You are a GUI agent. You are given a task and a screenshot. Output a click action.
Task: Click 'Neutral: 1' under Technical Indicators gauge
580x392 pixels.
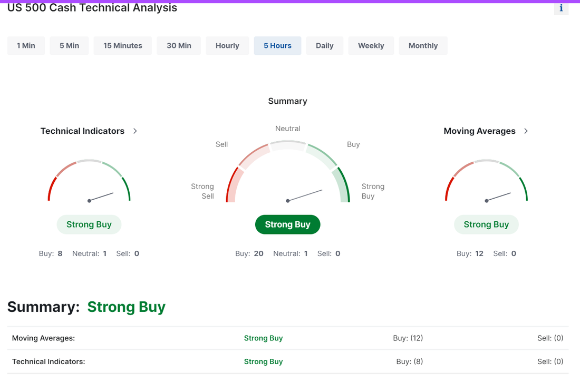[89, 253]
